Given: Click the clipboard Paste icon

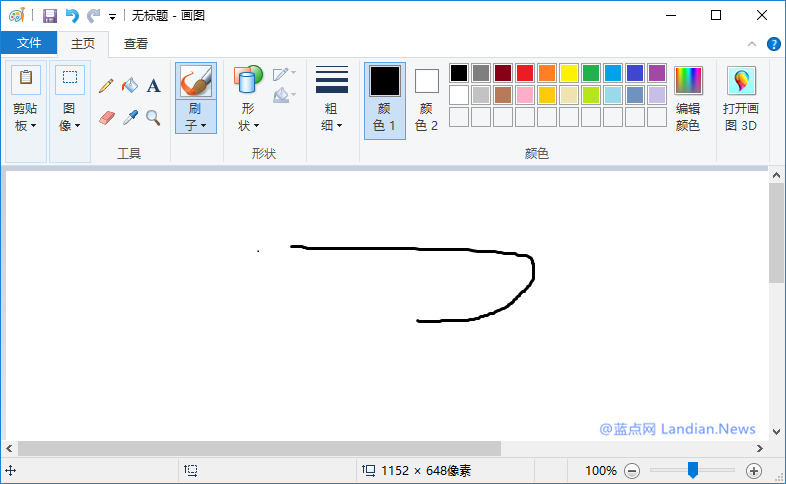Looking at the screenshot, I should click(26, 79).
